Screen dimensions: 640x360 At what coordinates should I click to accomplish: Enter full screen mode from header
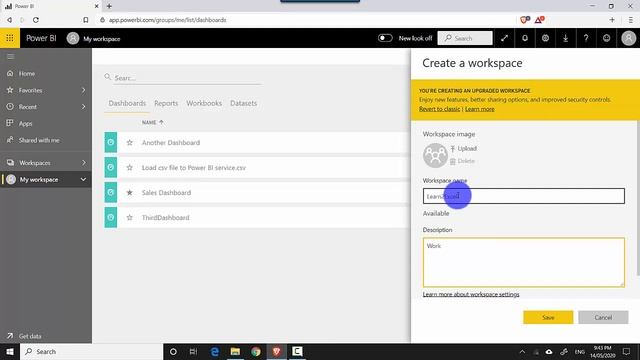click(x=504, y=38)
